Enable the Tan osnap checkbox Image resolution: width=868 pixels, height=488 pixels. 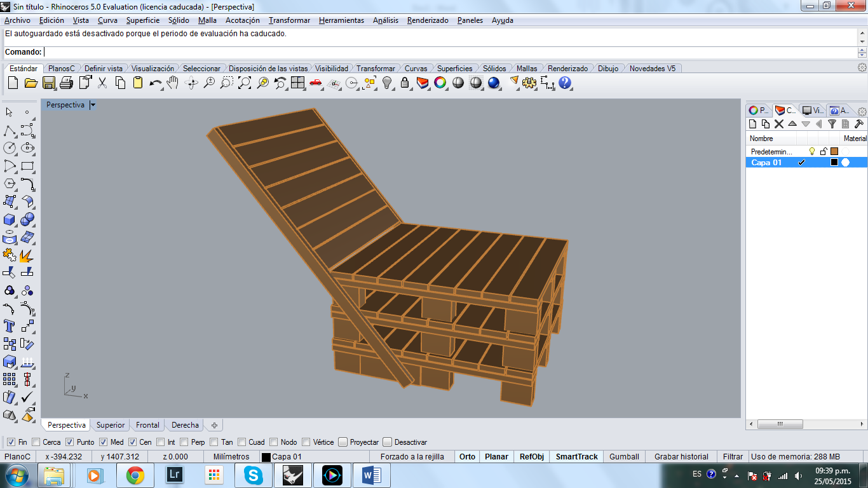214,442
